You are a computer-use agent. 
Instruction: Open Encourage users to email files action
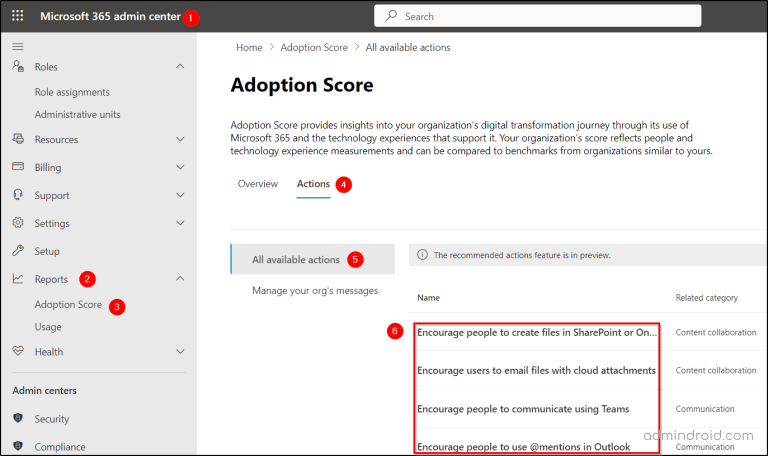pyautogui.click(x=536, y=370)
